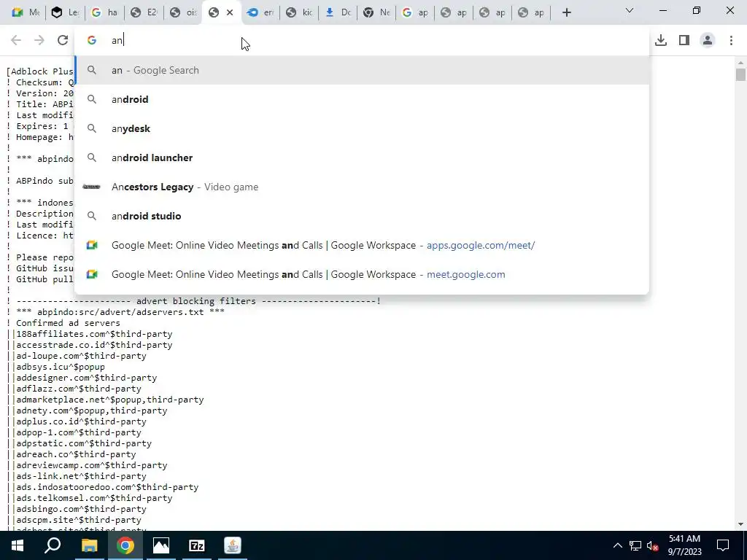Screen dimensions: 747x560
Task: Switch to the 'Le' tab
Action: pyautogui.click(x=65, y=12)
